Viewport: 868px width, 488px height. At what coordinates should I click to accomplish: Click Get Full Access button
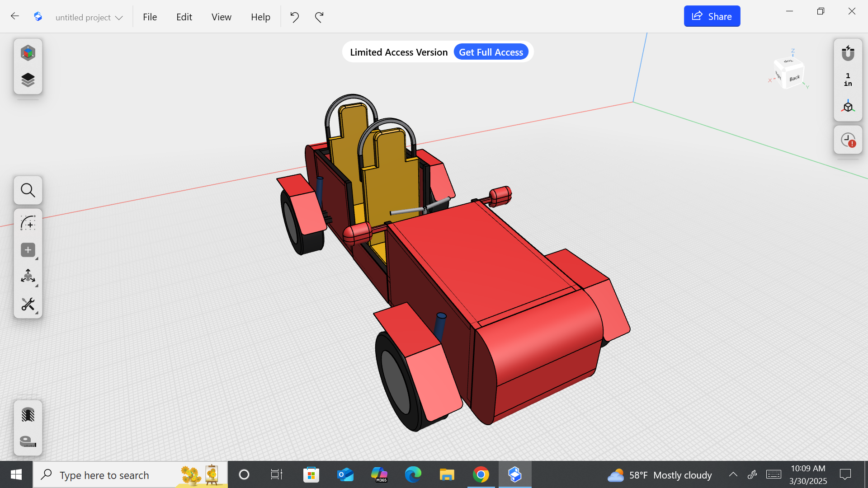coord(491,52)
